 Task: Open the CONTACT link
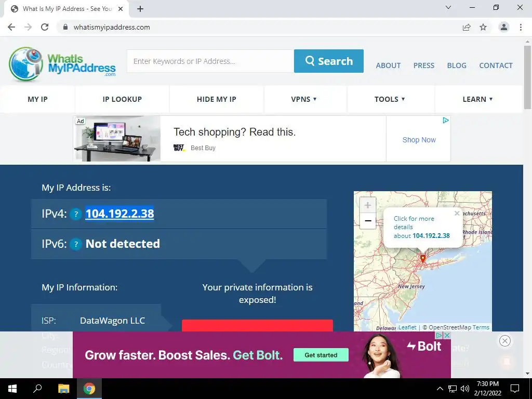[496, 65]
